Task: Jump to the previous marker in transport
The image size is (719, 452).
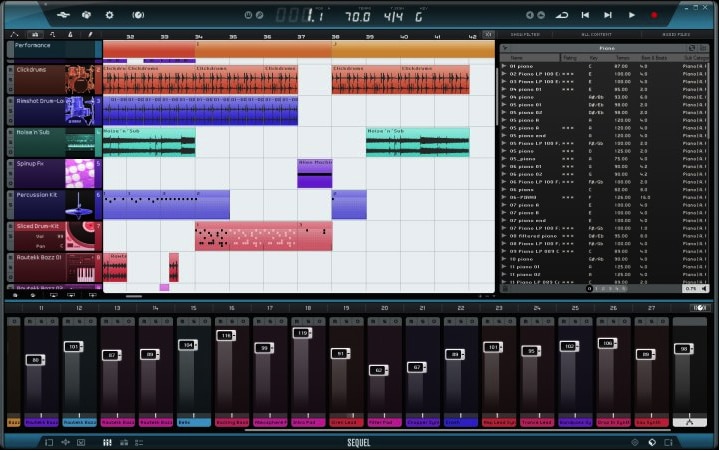Action: point(585,15)
